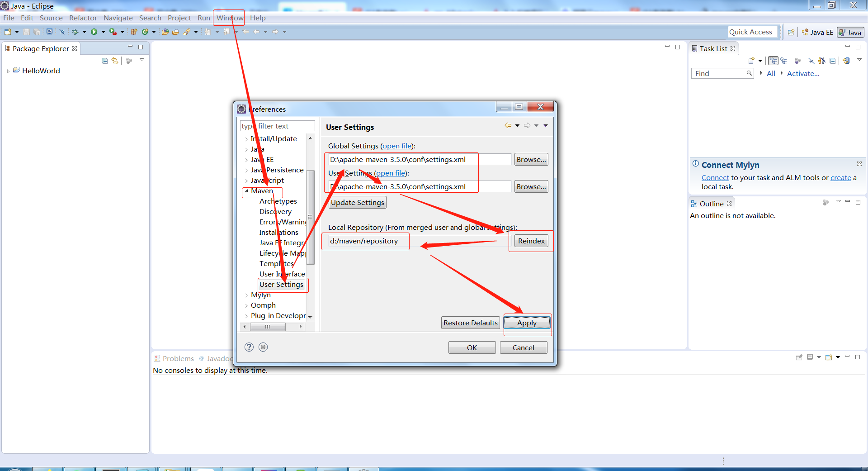Toggle Focus on Workweek in Task List
The width and height of the screenshot is (868, 471).
tap(797, 61)
